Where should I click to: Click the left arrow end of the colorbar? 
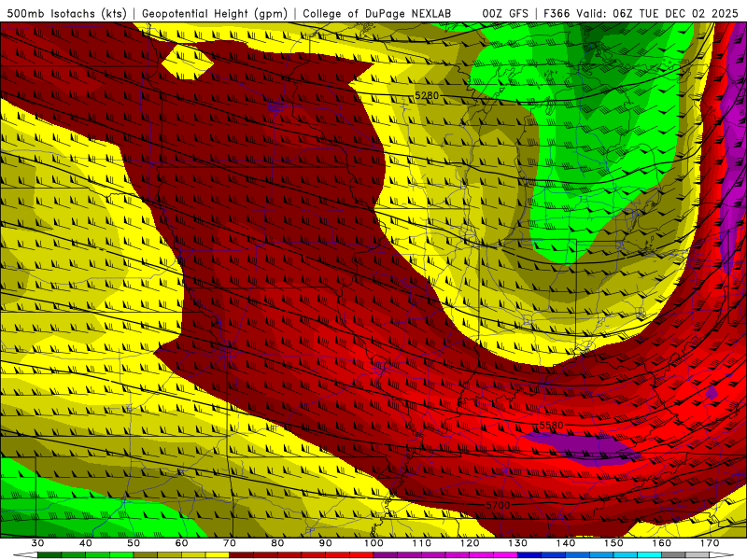(25, 555)
